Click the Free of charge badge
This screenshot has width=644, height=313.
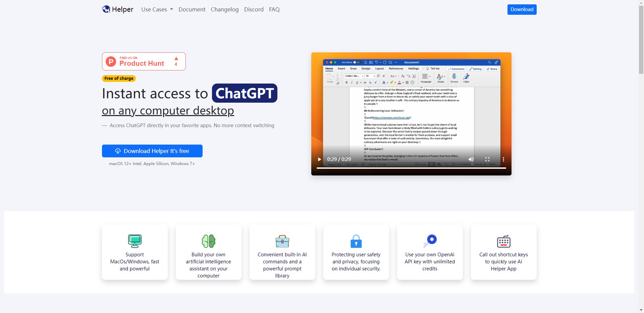119,79
